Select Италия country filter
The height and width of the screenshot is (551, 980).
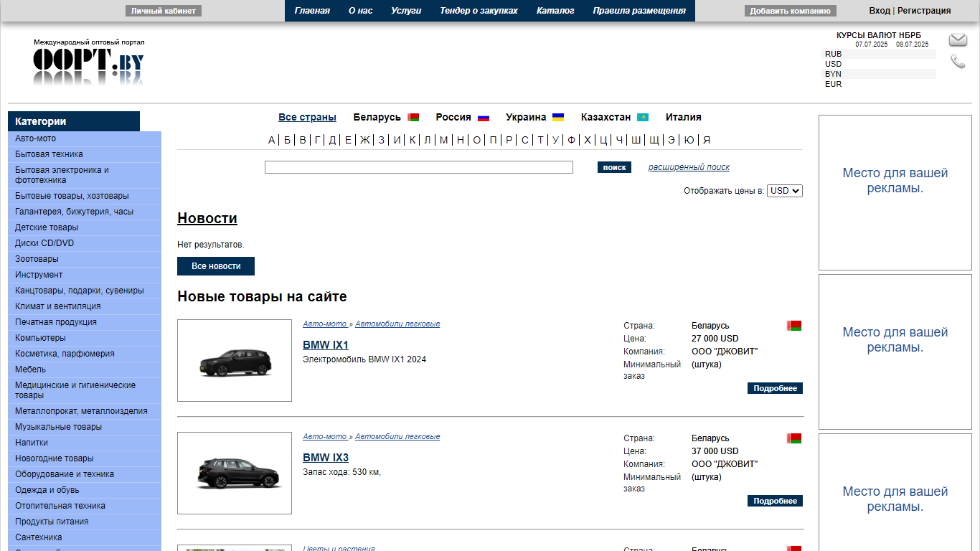pos(683,117)
